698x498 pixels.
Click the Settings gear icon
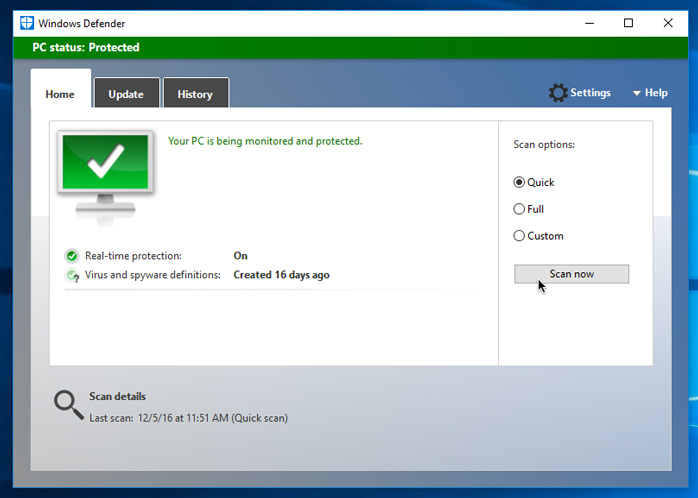coord(558,93)
